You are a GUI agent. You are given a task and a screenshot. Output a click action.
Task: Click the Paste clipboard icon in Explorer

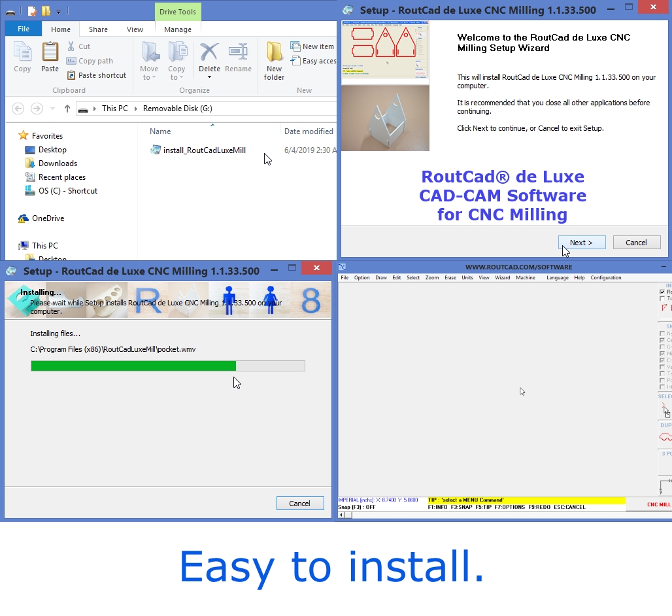tap(50, 52)
